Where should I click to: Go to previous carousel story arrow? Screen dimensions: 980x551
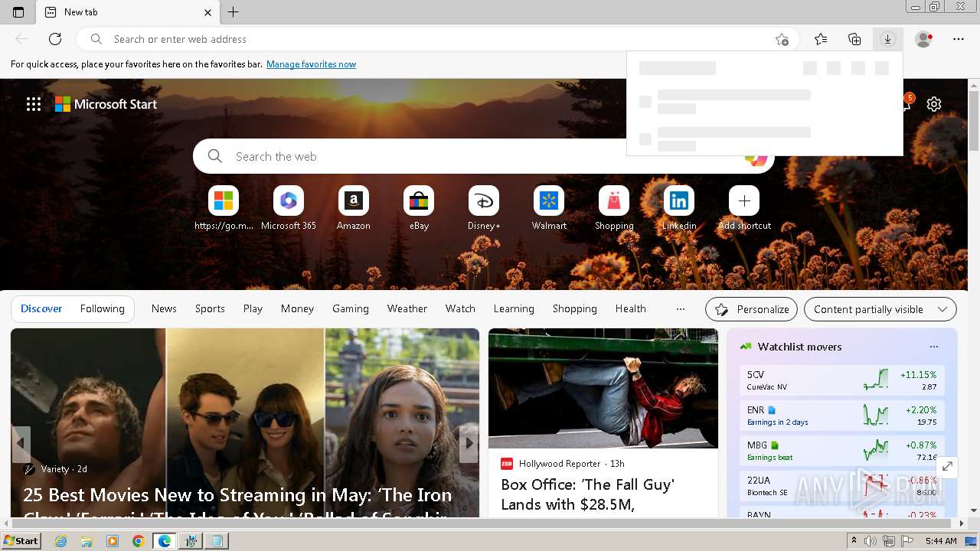21,443
